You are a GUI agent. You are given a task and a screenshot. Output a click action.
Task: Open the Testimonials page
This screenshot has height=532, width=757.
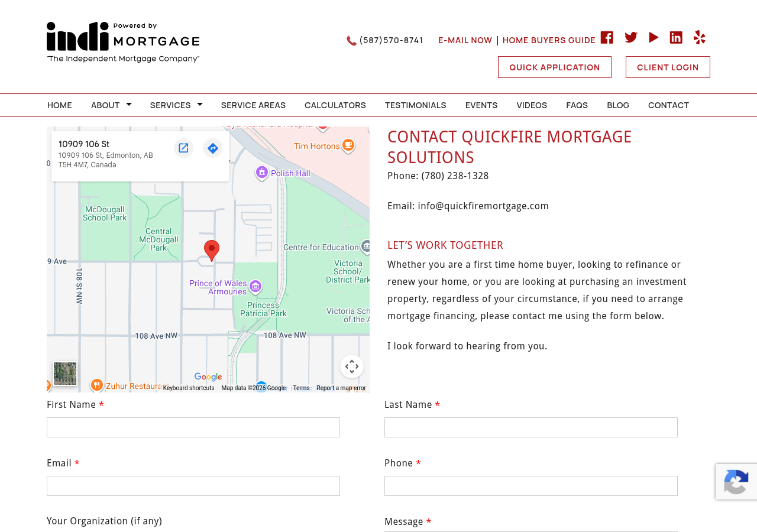tap(416, 105)
